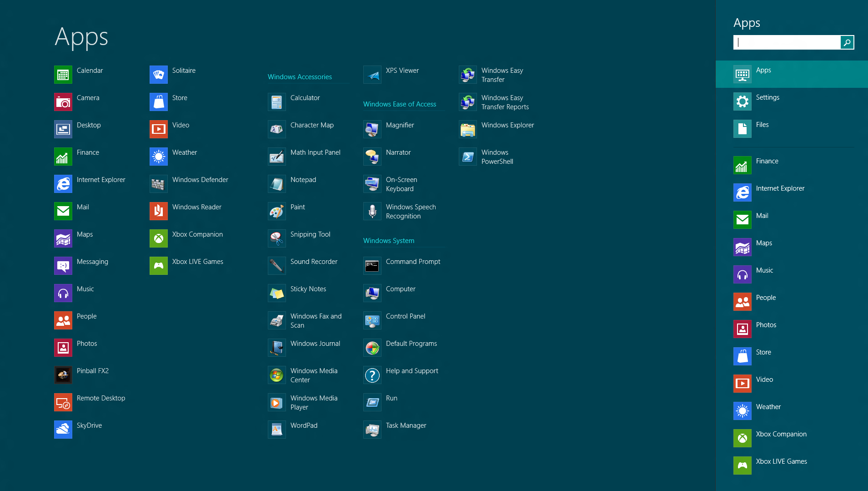Screen dimensions: 868x491
Task: Choose Music in the search sidebar
Action: [792, 274]
